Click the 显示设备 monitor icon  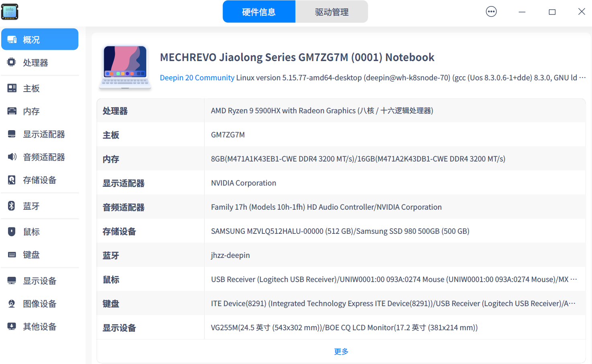(x=12, y=280)
